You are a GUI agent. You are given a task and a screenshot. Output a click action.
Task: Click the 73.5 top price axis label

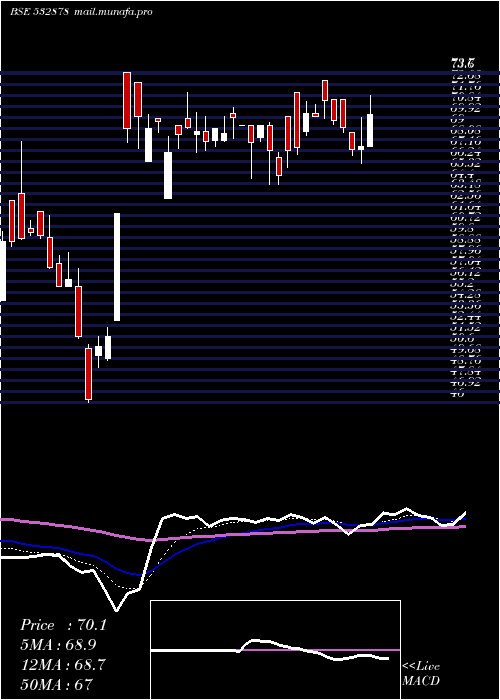point(464,63)
